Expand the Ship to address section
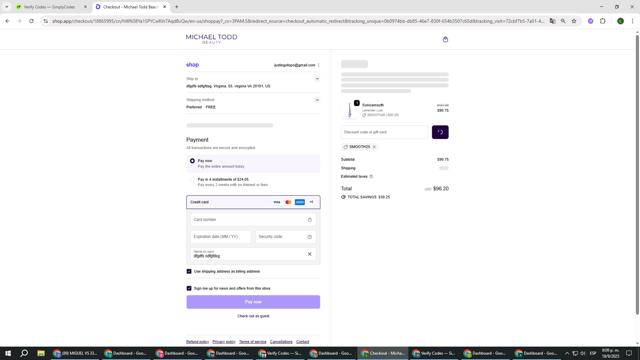The height and width of the screenshot is (360, 640). [x=317, y=79]
